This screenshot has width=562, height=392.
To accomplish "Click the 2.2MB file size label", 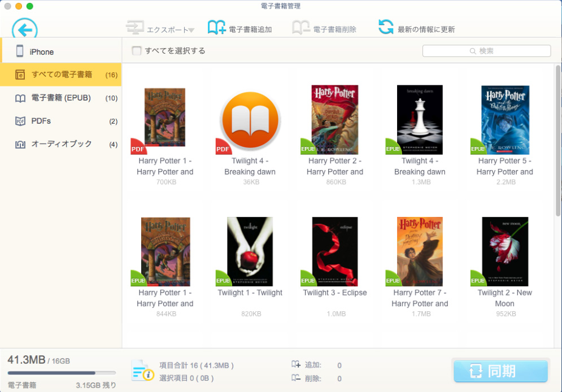I will point(506,182).
